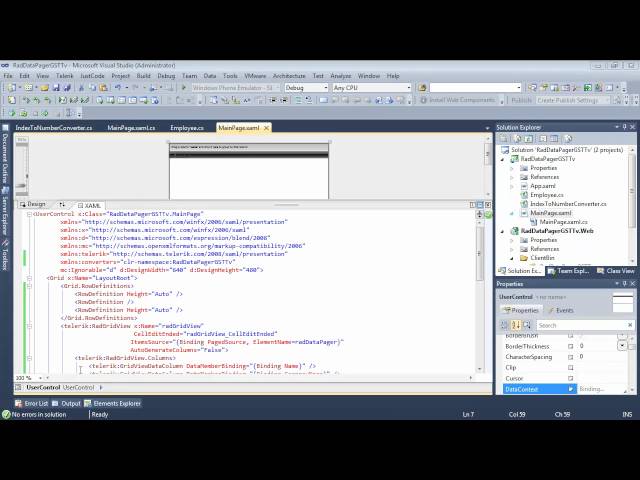This screenshot has height=480, width=640.
Task: Click the Copy icon in toolbar
Action: pos(92,88)
